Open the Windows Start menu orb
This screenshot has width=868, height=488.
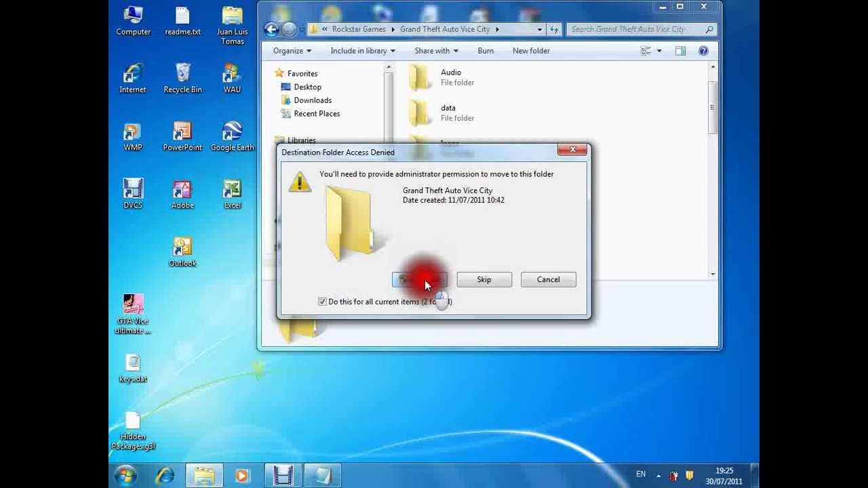[x=126, y=476]
